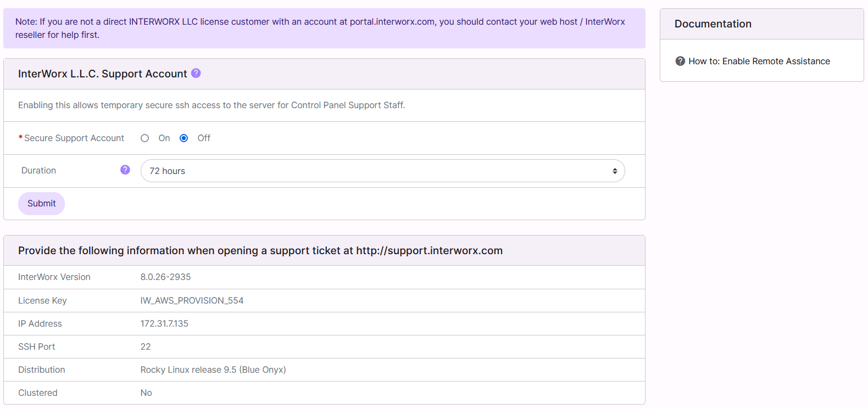This screenshot has height=409, width=868.
Task: Click the purple note banner about resellers
Action: (x=324, y=29)
